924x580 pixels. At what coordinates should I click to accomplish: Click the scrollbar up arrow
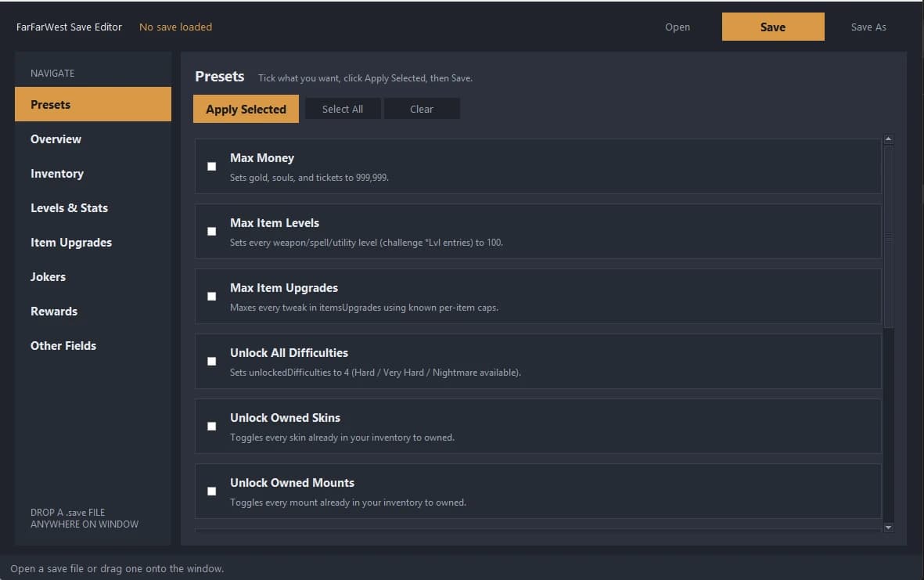click(x=888, y=139)
